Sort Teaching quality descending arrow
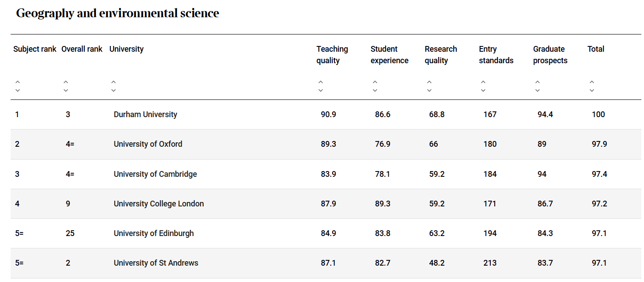 coord(321,91)
